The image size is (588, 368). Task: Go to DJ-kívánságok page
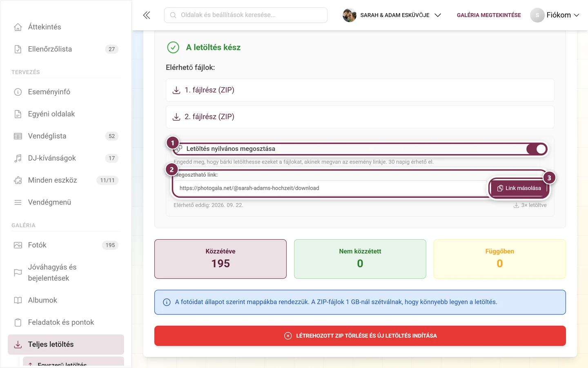click(x=66, y=158)
